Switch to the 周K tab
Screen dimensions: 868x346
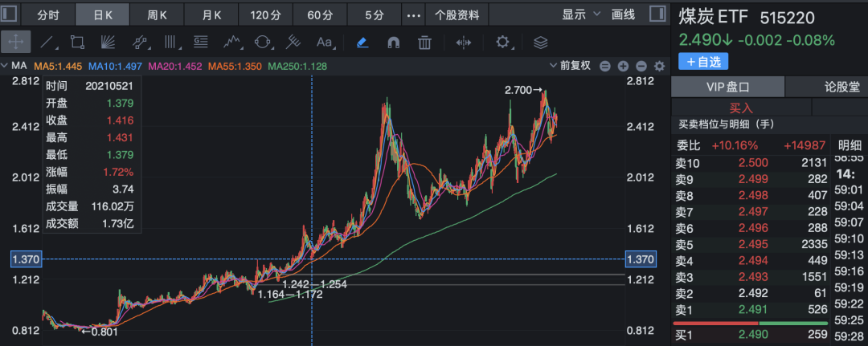point(158,15)
